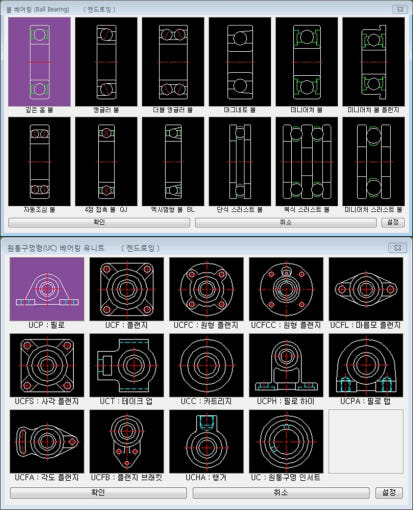Confirm with 확인 in ball bearing dialog

[99, 223]
